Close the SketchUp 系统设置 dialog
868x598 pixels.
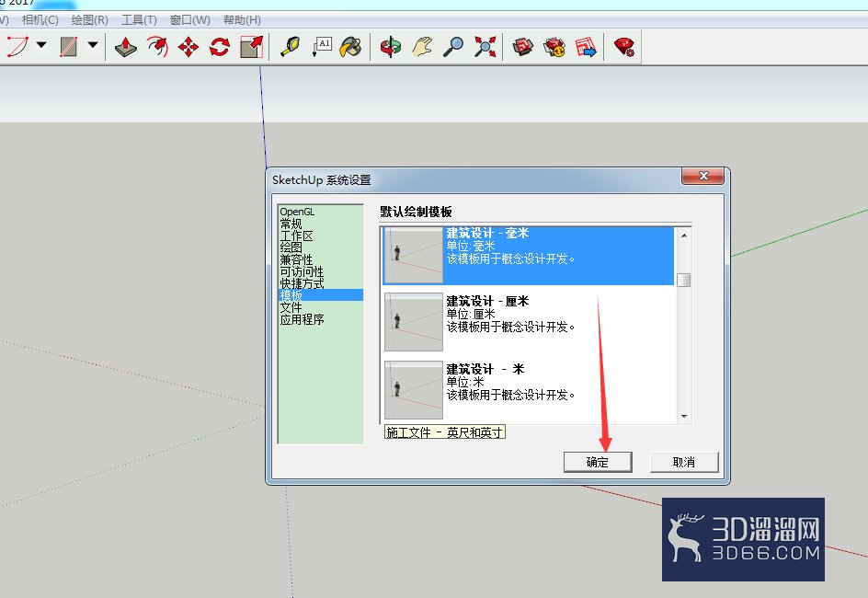click(x=703, y=176)
